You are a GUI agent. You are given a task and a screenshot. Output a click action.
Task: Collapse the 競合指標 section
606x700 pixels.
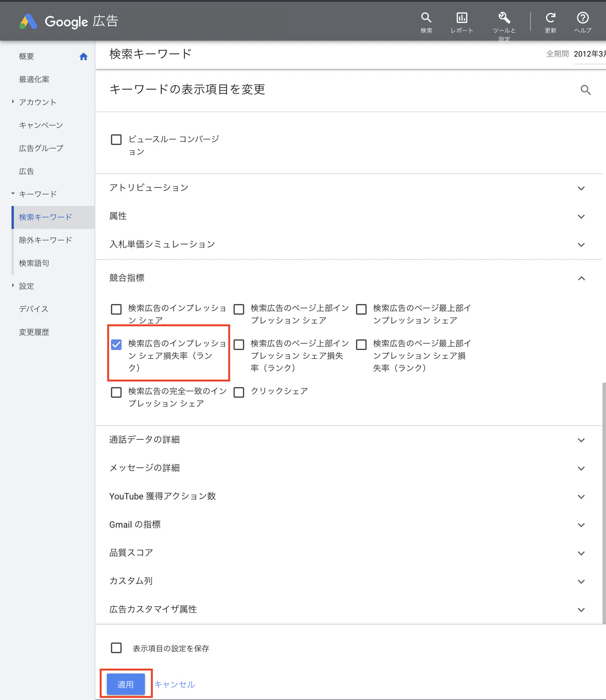581,278
